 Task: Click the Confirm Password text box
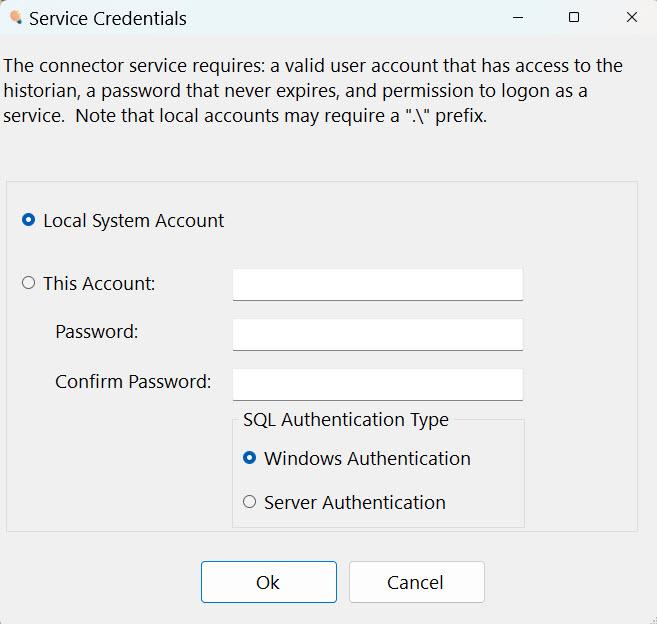click(x=378, y=384)
